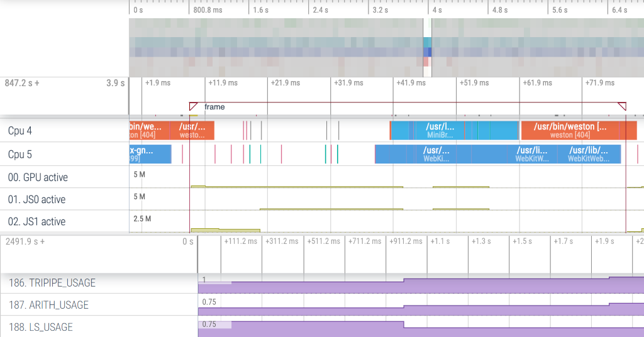Click the 'bin/we...' orange slice on Cpu 4
The image size is (644, 337).
[148, 131]
